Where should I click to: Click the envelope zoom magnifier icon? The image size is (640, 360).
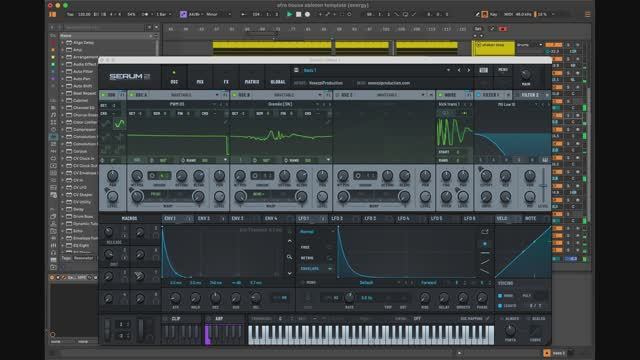coord(289,257)
